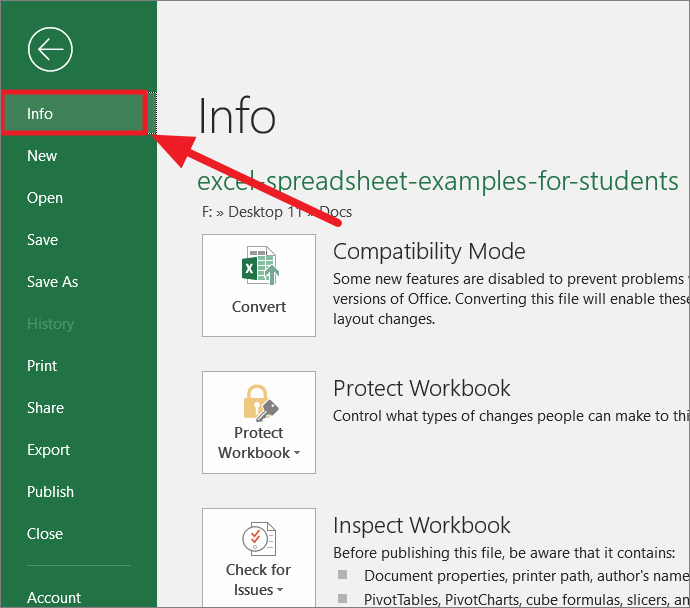Click the 'Document properties, printer path' bullet text
The width and height of the screenshot is (690, 608).
click(x=526, y=576)
